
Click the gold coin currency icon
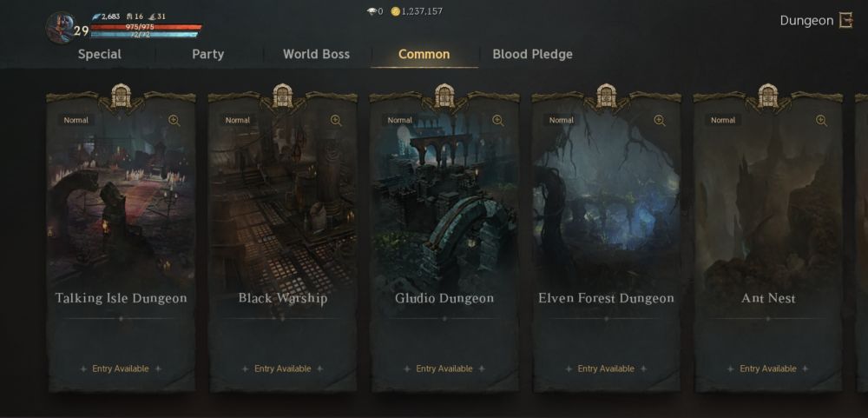click(x=395, y=11)
